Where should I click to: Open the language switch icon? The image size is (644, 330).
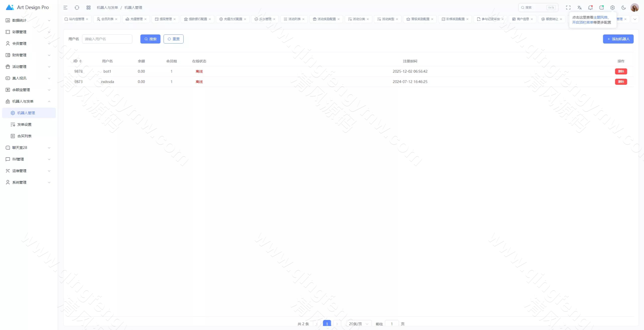579,8
